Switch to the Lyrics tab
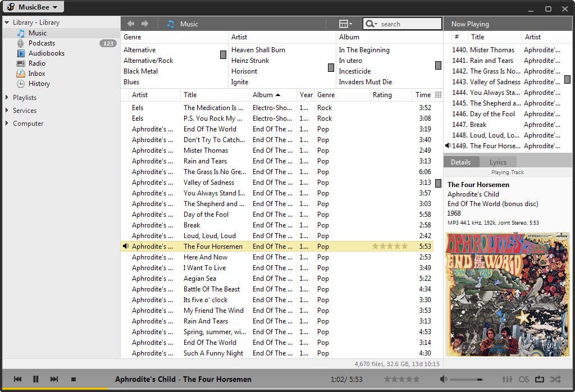The width and height of the screenshot is (575, 392). tap(498, 162)
